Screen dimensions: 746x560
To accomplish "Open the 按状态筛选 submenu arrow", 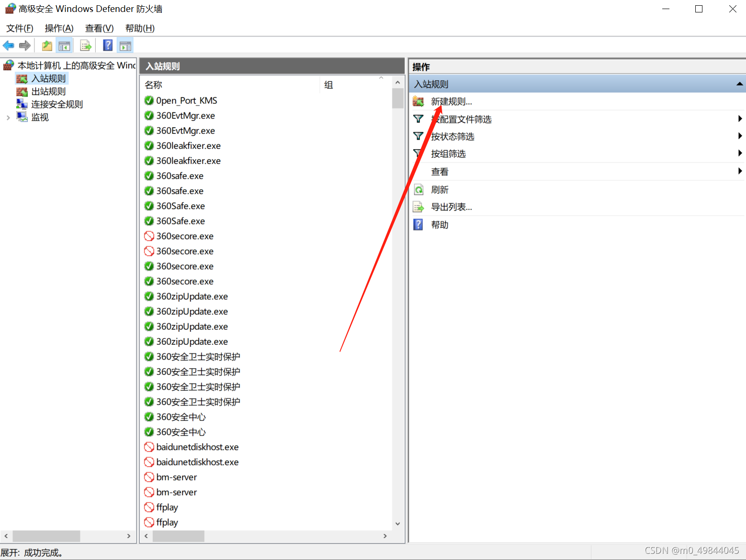I will tap(740, 136).
